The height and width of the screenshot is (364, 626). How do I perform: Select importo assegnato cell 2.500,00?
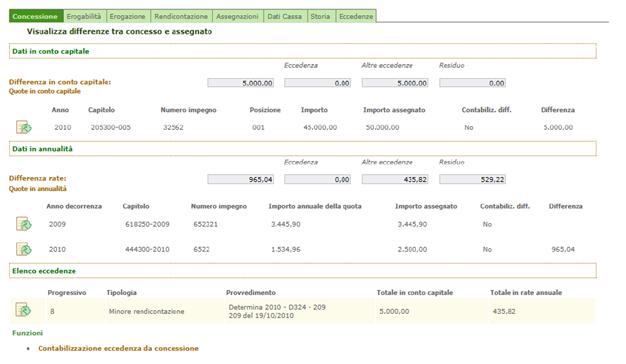pos(412,249)
